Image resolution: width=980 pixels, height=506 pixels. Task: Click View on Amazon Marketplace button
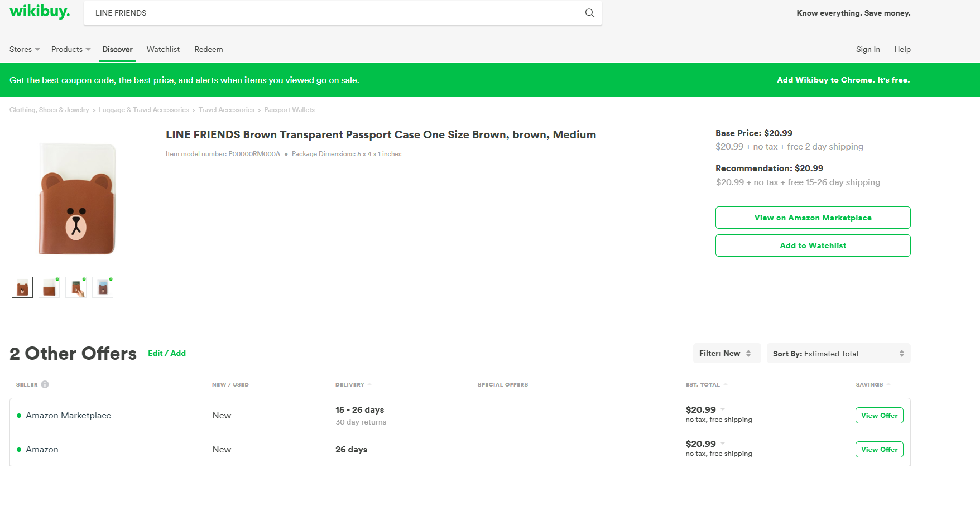click(x=813, y=218)
